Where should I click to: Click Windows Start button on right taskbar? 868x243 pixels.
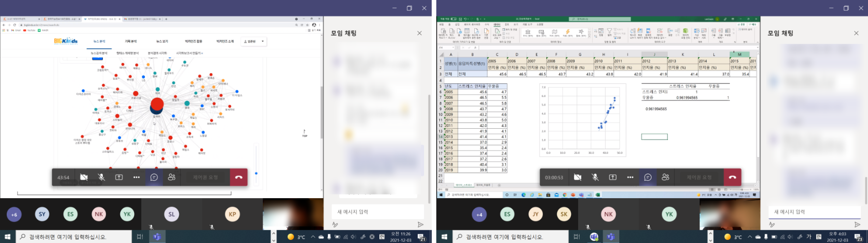(x=444, y=237)
